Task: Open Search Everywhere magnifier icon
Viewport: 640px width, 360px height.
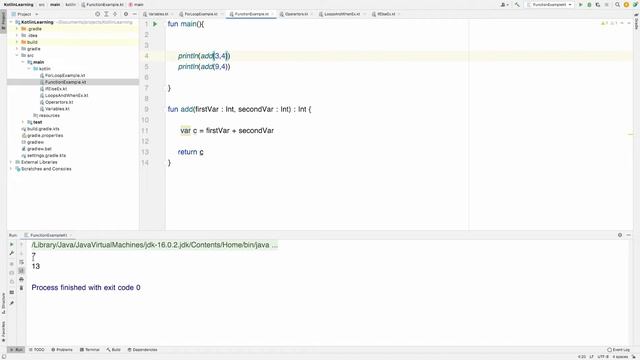Action: [618, 4]
